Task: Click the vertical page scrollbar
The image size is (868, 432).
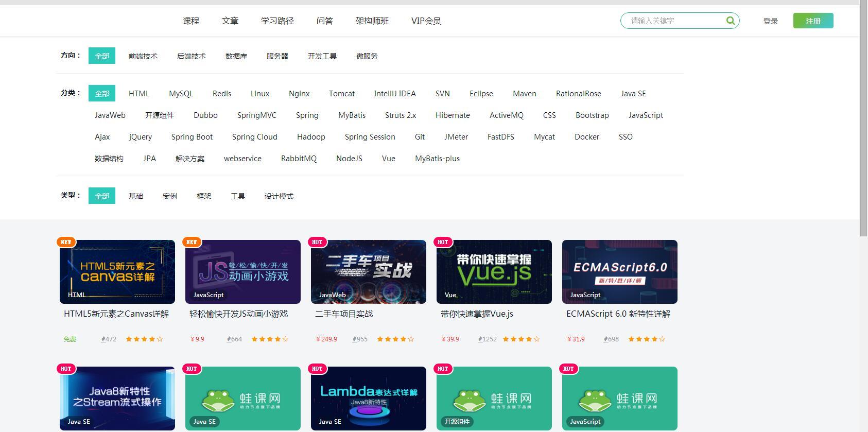Action: pyautogui.click(x=863, y=118)
